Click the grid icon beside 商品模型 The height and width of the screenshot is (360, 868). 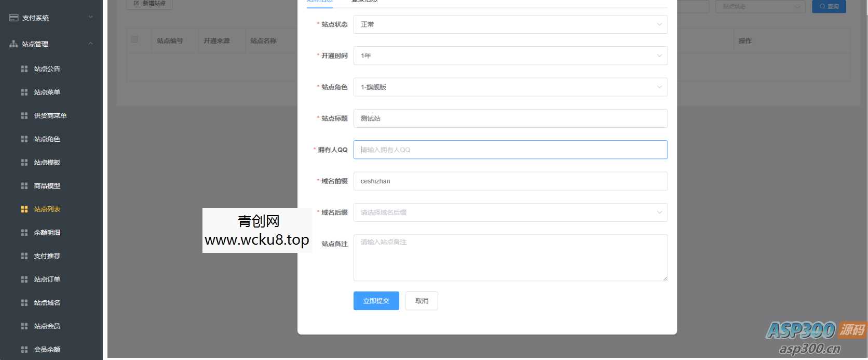click(x=24, y=185)
